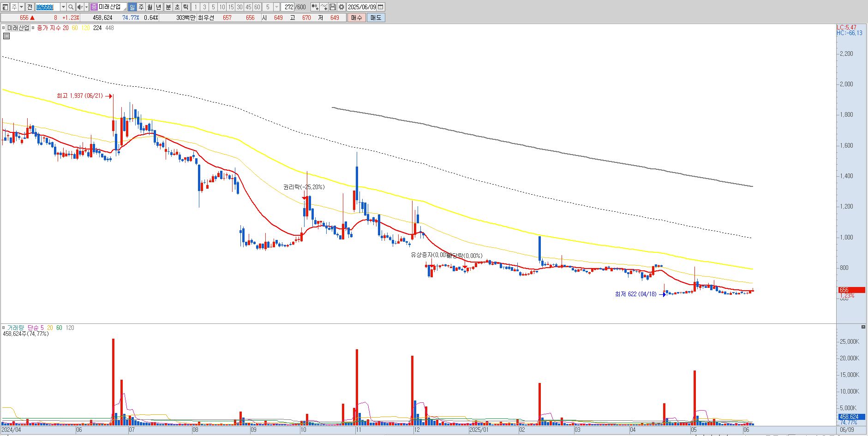Click the line drawing tool icon
This screenshot has width=868, height=436.
click(324, 7)
